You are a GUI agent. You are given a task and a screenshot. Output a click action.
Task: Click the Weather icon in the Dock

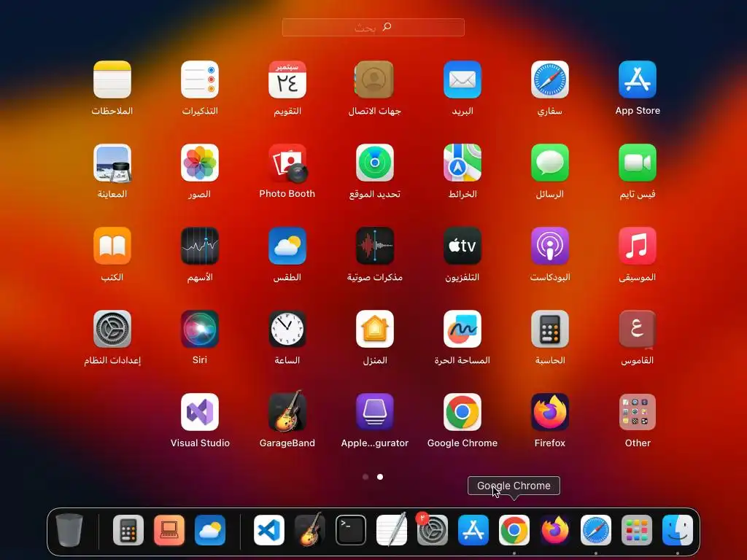click(210, 530)
